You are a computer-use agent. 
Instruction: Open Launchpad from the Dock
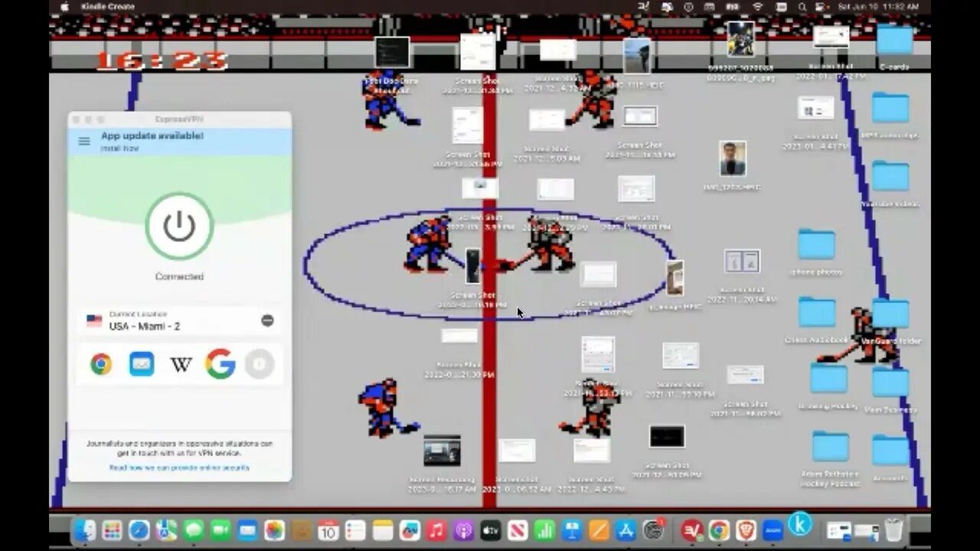click(112, 530)
